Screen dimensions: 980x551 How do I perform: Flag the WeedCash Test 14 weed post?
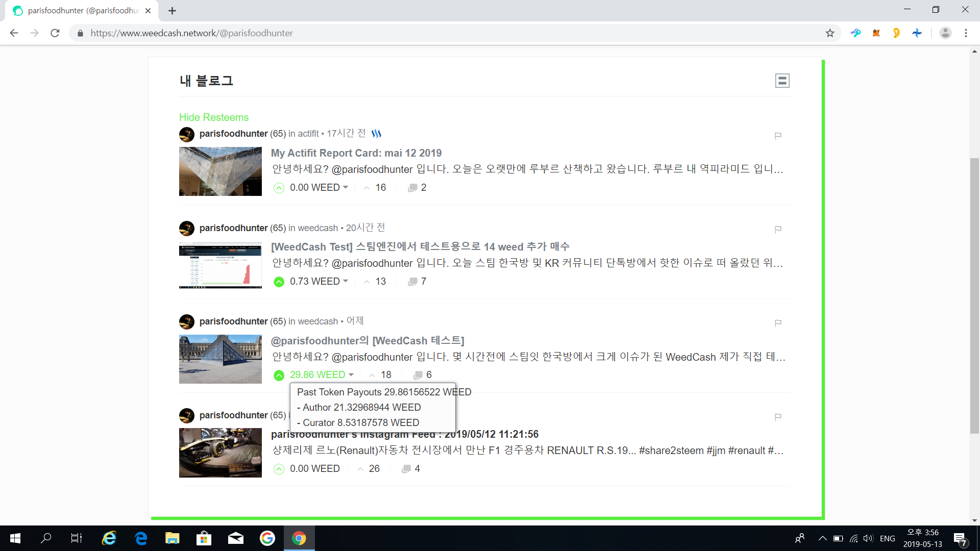coord(778,230)
